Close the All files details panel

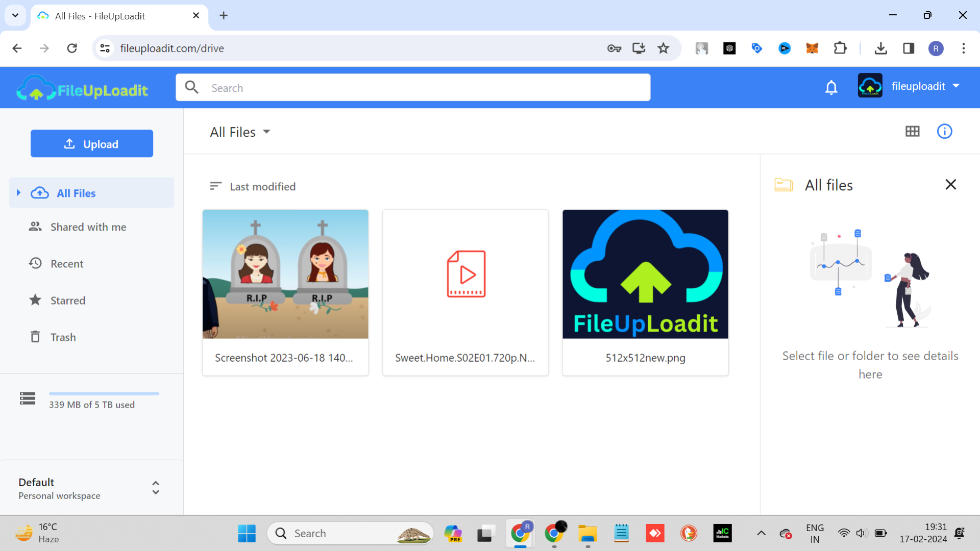951,184
